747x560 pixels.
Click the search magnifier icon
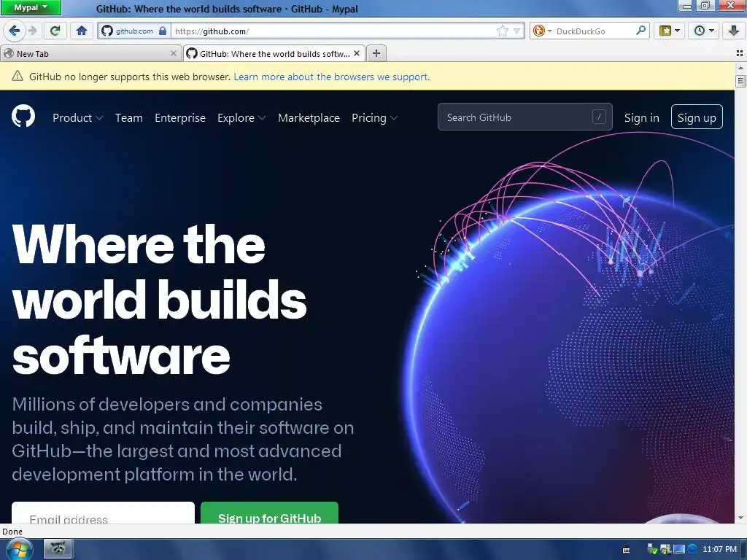[641, 31]
